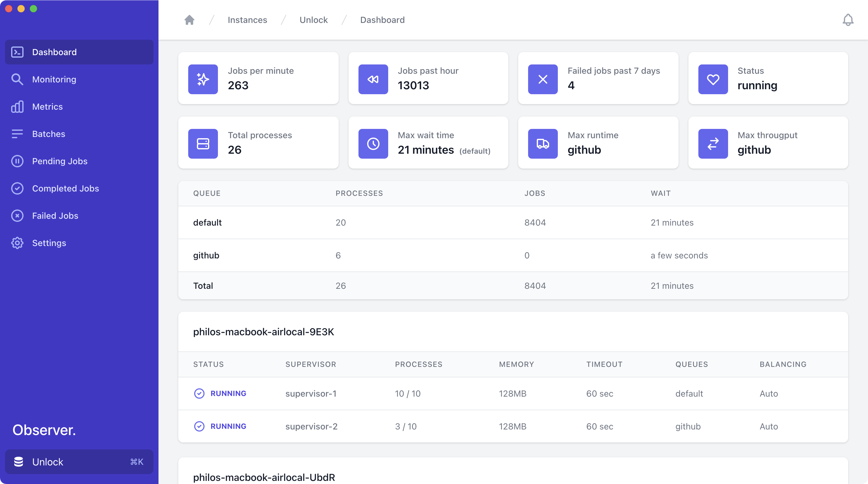This screenshot has height=484, width=868.
Task: Click the home icon in breadcrumb
Action: 189,20
